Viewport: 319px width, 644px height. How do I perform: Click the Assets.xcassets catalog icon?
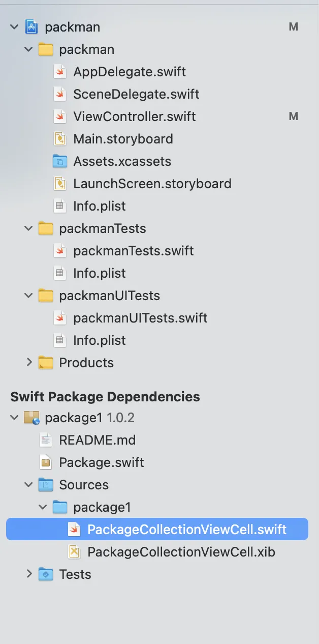pyautogui.click(x=60, y=161)
